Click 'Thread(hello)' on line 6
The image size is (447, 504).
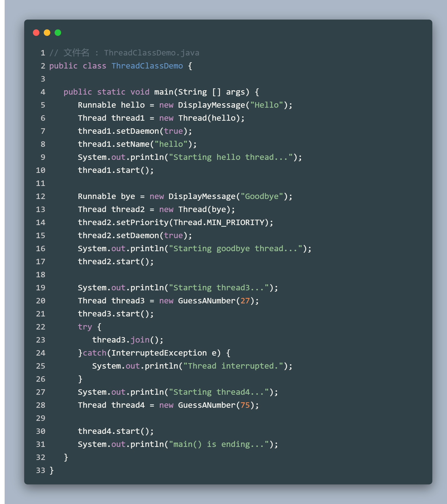pyautogui.click(x=209, y=118)
